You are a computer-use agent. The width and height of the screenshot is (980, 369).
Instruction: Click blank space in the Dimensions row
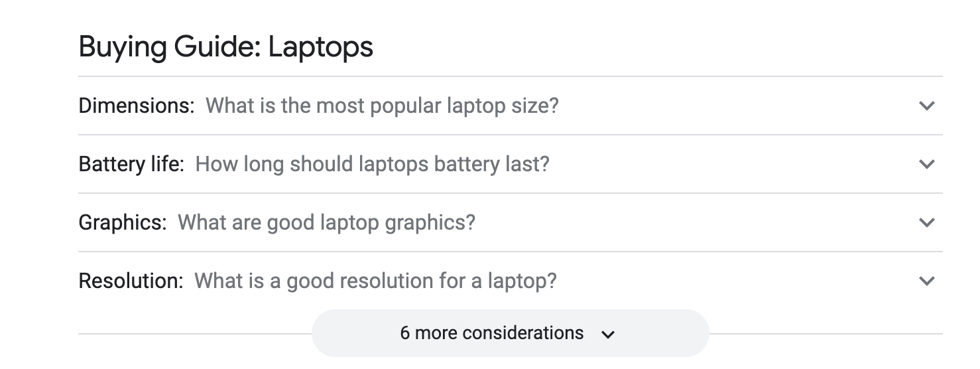click(x=729, y=106)
